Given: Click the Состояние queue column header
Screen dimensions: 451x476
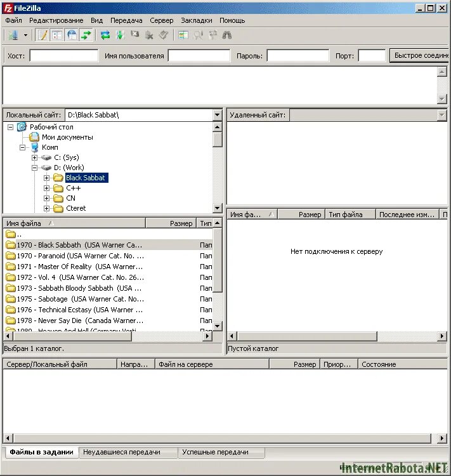Looking at the screenshot, I should pos(402,364).
